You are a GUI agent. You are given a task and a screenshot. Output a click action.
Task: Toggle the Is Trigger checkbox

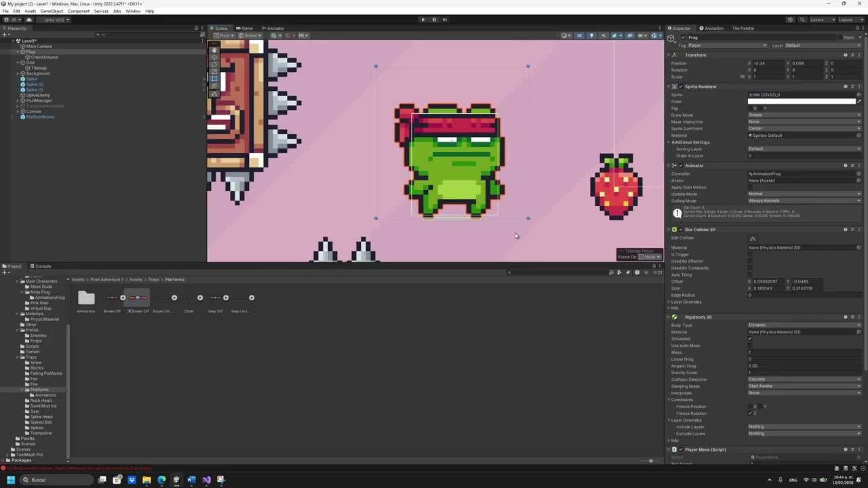pyautogui.click(x=751, y=254)
